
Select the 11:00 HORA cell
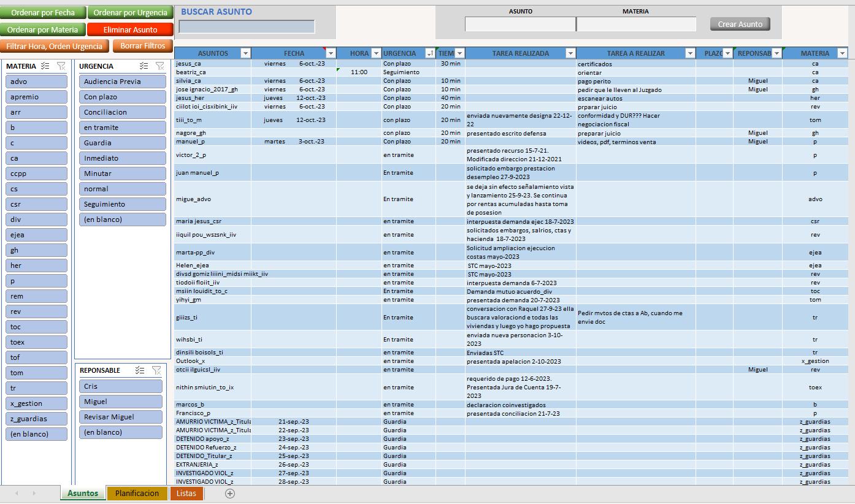click(359, 72)
